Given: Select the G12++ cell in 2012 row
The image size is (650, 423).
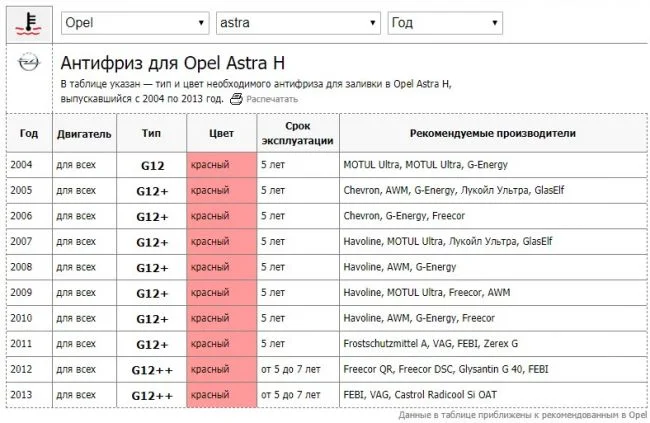Looking at the screenshot, I should [x=151, y=370].
